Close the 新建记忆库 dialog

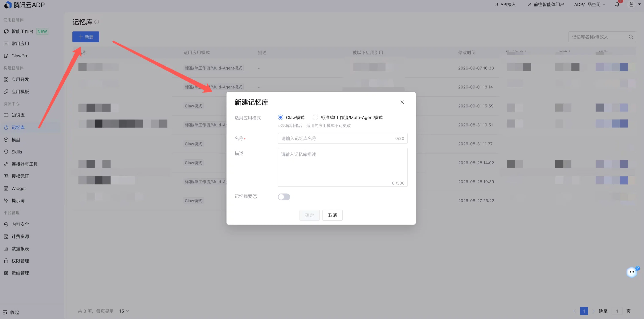[x=402, y=102]
